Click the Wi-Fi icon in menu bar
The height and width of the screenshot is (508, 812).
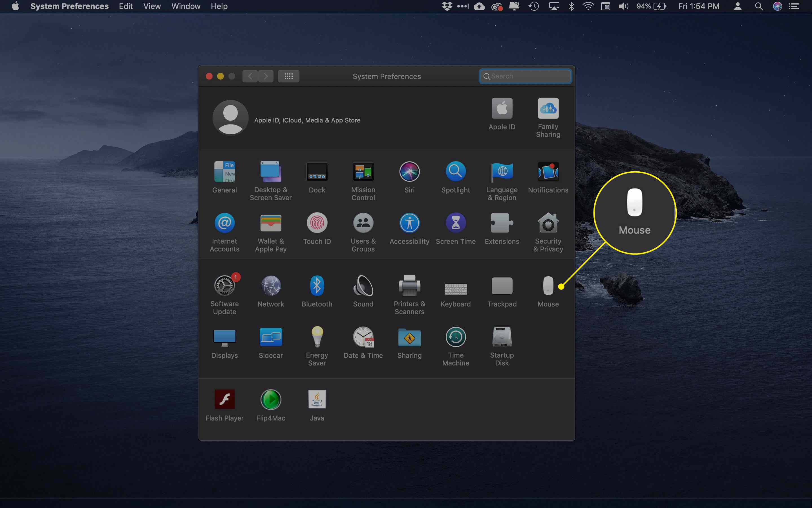pyautogui.click(x=588, y=6)
